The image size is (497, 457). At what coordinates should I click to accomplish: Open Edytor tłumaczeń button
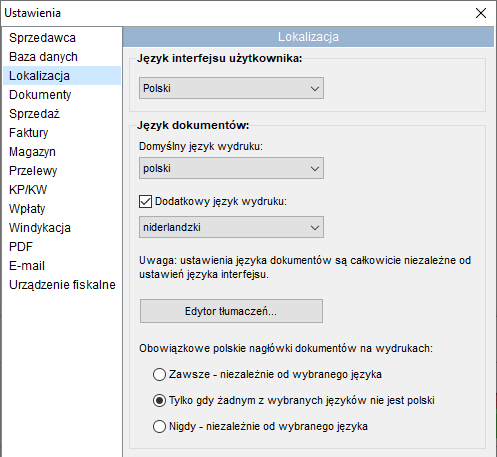point(231,311)
